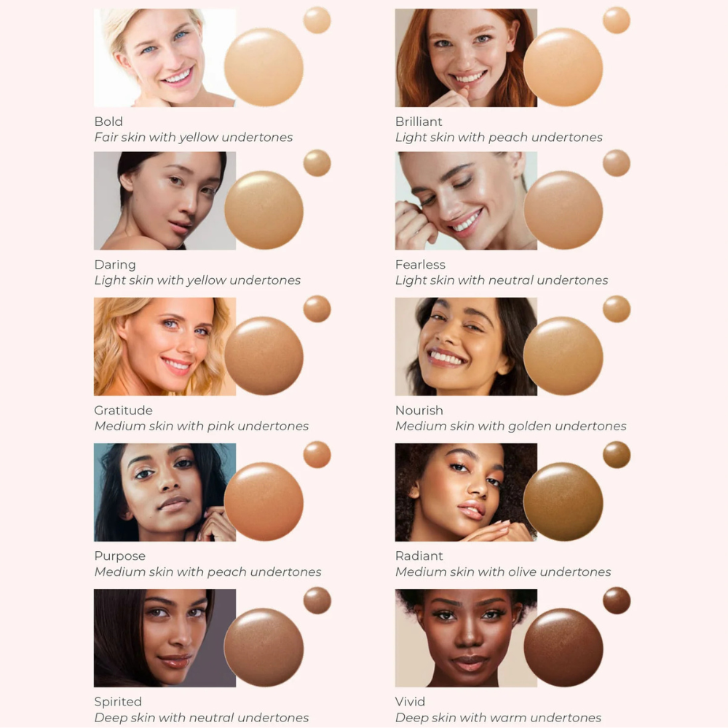Image resolution: width=728 pixels, height=728 pixels.
Task: View the Vivid model photo
Action: pos(466,638)
